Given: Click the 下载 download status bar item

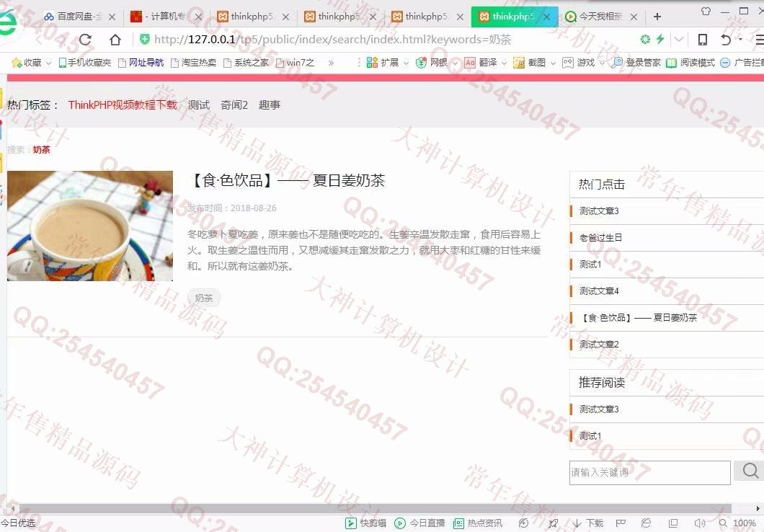Looking at the screenshot, I should [588, 523].
